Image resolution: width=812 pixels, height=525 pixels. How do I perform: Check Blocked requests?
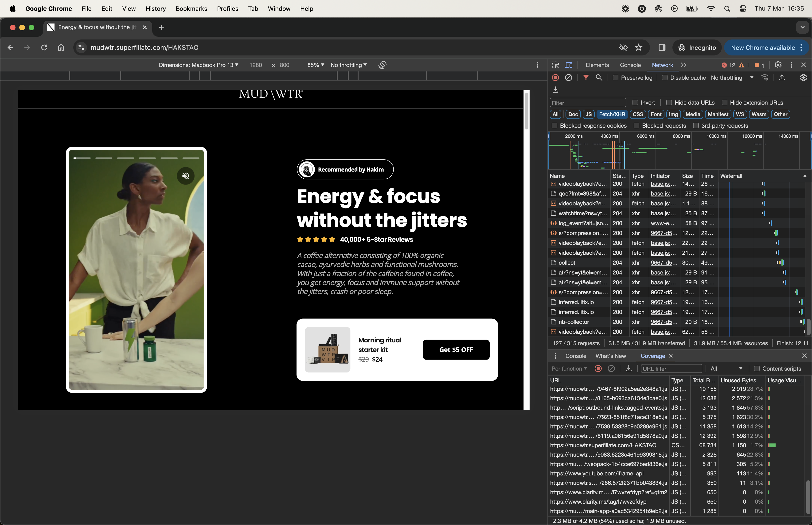click(x=636, y=126)
